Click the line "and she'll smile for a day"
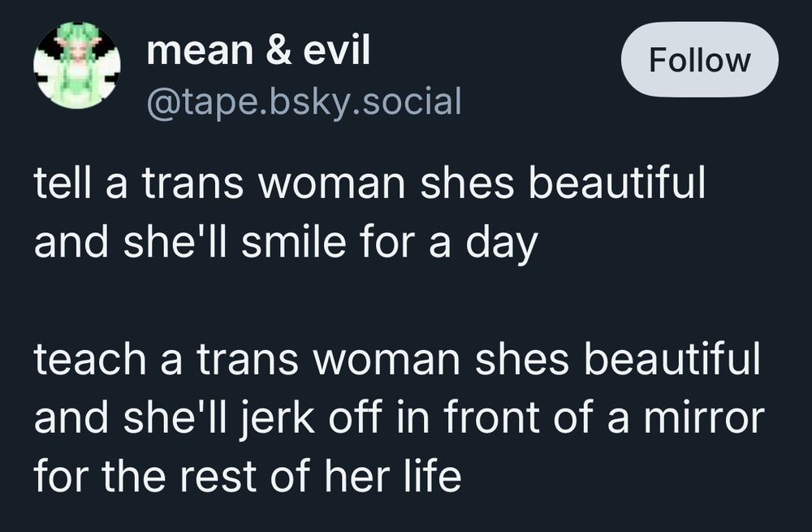This screenshot has width=812, height=532. [x=286, y=242]
